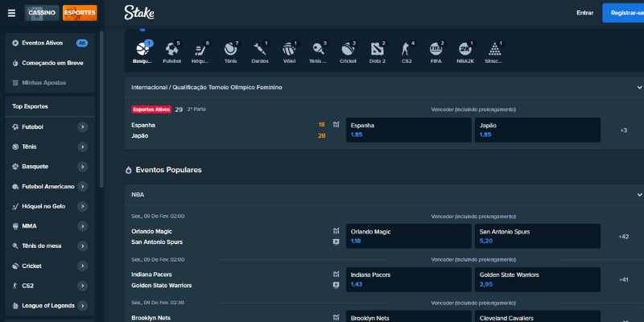
Task: Click the Esportes Ativos live badge
Action: pyautogui.click(x=151, y=109)
